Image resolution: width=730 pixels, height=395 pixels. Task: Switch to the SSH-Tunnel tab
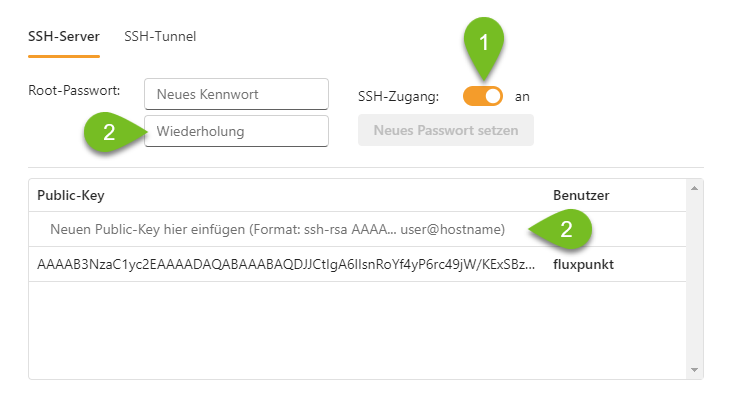coord(160,36)
